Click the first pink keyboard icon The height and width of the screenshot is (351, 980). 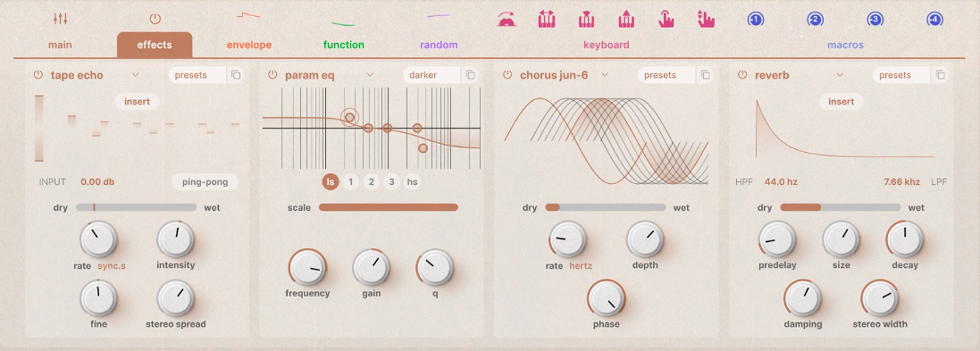click(507, 20)
